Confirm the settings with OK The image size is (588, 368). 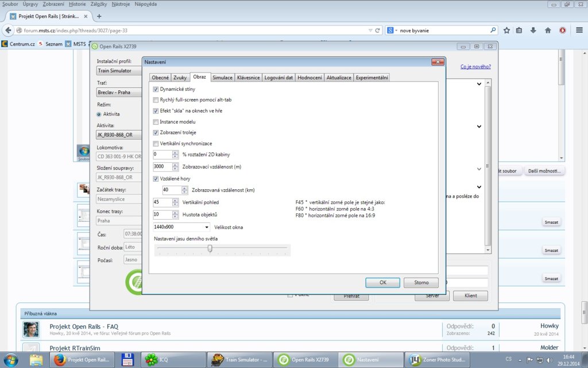382,282
